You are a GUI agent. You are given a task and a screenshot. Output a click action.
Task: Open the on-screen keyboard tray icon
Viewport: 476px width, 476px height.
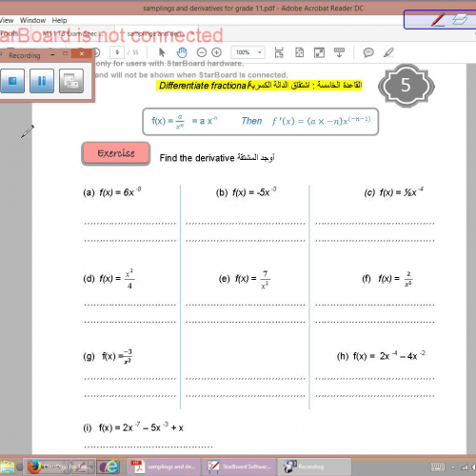point(438,466)
